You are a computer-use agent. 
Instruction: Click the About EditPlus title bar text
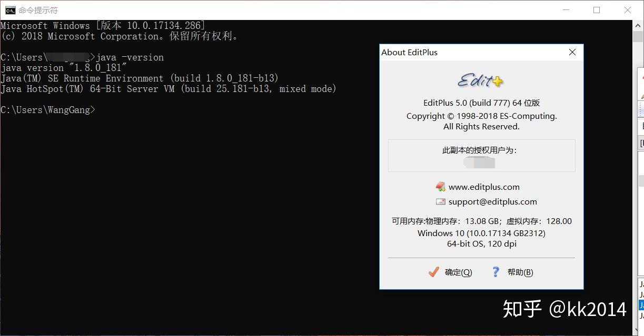(410, 52)
